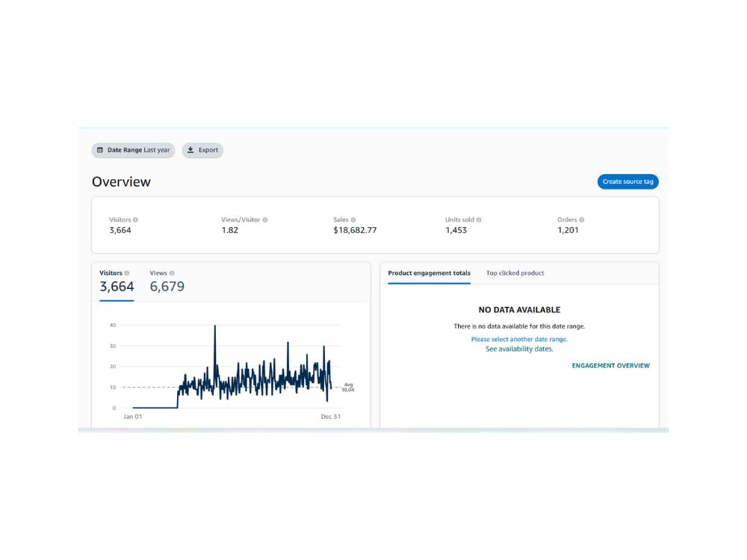
Task: Click info icon on Views chart tab
Action: pyautogui.click(x=172, y=273)
